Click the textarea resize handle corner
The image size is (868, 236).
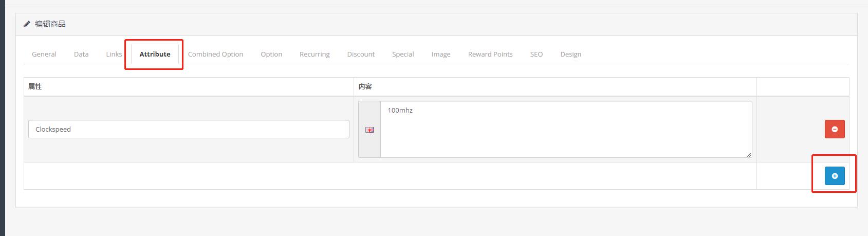749,155
